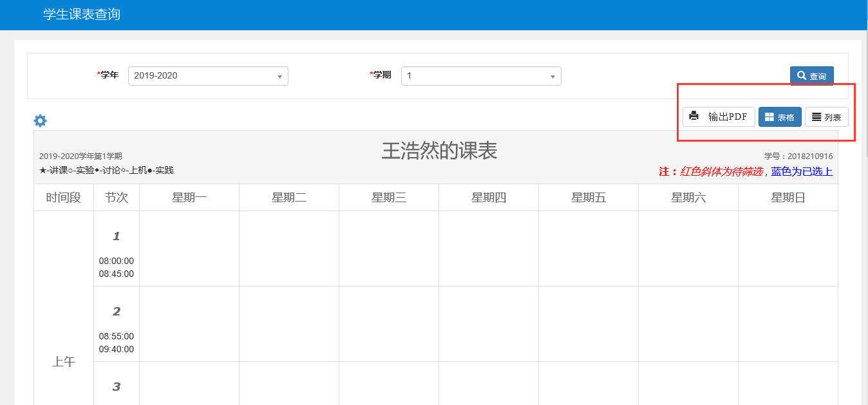Select the 星期二 column header
The image size is (868, 405).
(289, 198)
